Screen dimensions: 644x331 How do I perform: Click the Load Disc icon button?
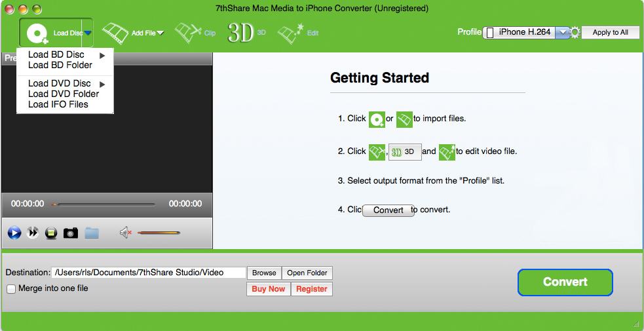pos(37,33)
